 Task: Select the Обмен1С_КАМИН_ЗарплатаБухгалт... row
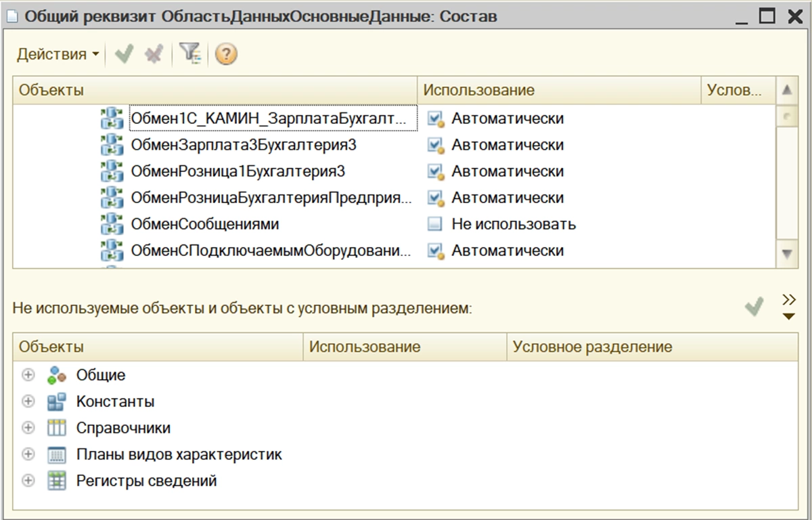click(x=269, y=118)
